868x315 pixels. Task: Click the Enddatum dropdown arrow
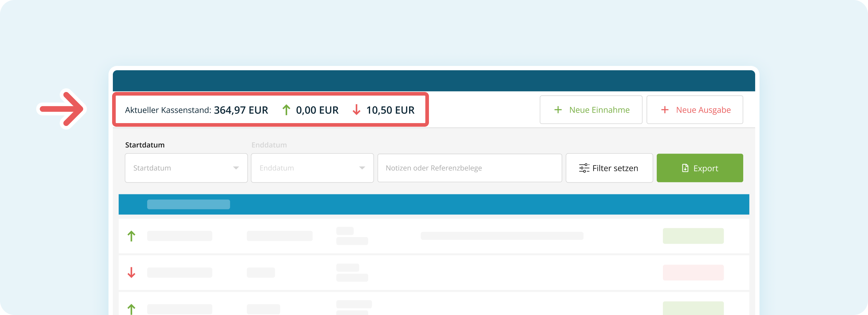pos(362,168)
